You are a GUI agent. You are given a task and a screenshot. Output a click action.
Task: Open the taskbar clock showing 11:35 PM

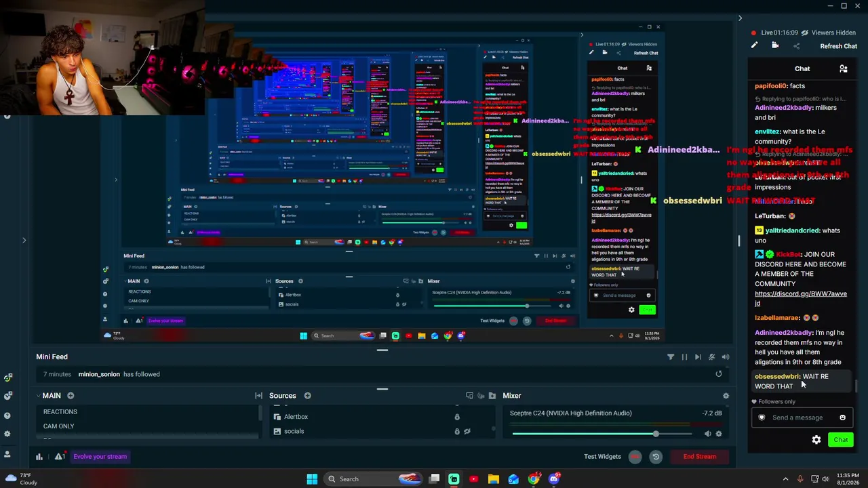coord(848,479)
